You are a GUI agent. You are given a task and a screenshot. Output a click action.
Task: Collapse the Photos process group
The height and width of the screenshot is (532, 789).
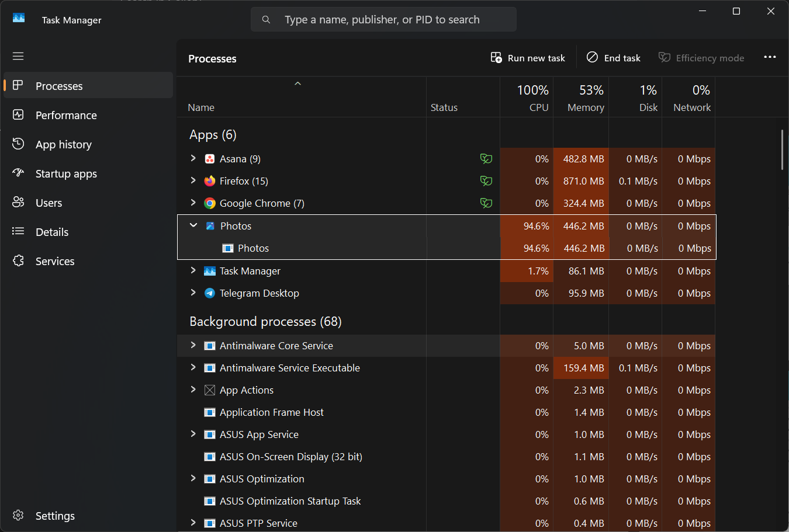click(193, 225)
